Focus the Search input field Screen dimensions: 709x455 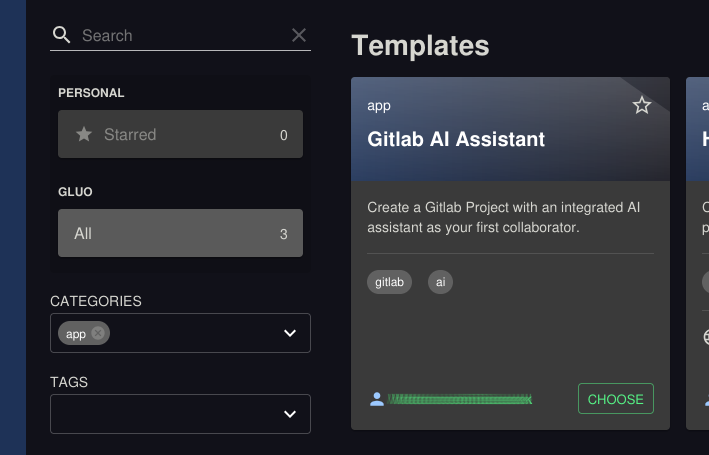point(183,35)
